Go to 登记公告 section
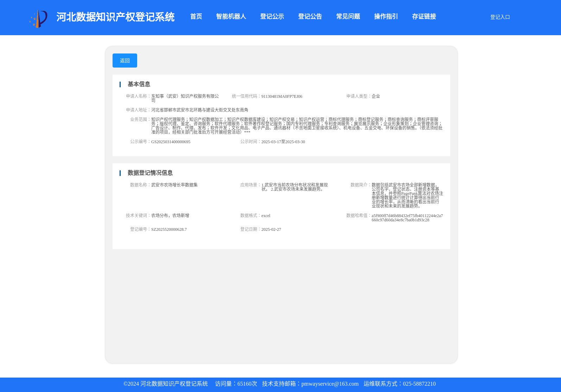561x392 pixels. [x=310, y=17]
